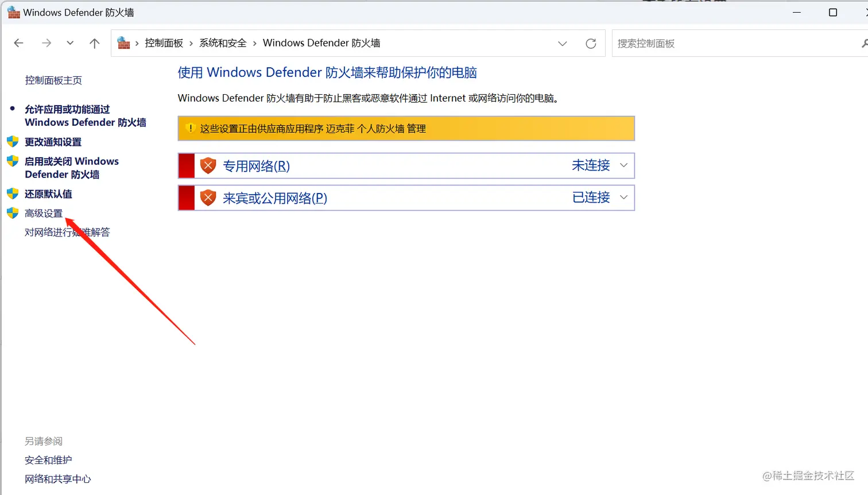Open 对网络进行疑难解答 link
The width and height of the screenshot is (868, 495).
click(67, 233)
